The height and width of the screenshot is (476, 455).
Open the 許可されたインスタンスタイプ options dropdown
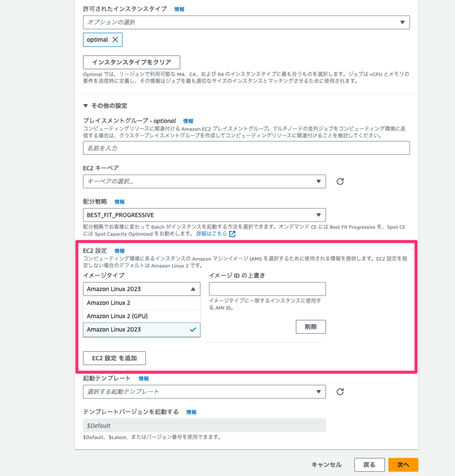tap(246, 22)
